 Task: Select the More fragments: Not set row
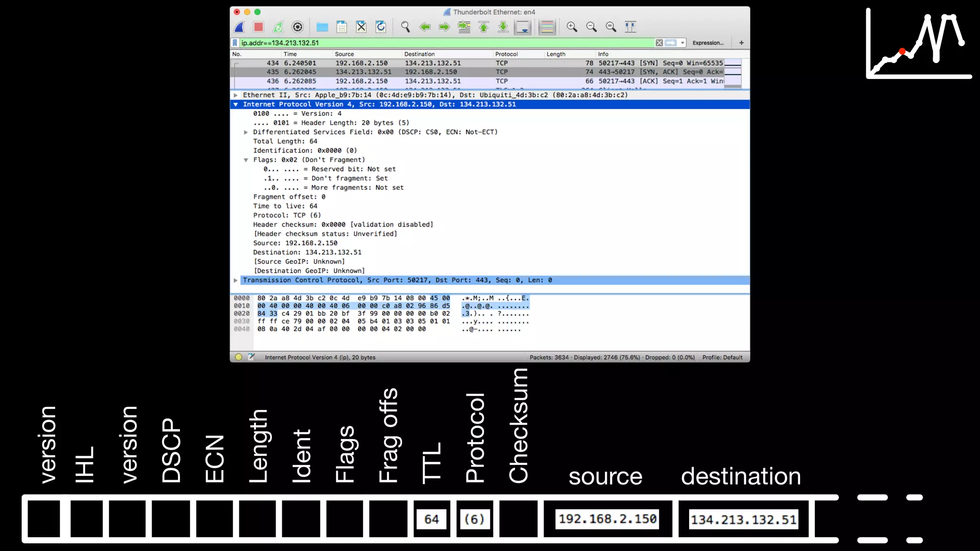(x=490, y=188)
